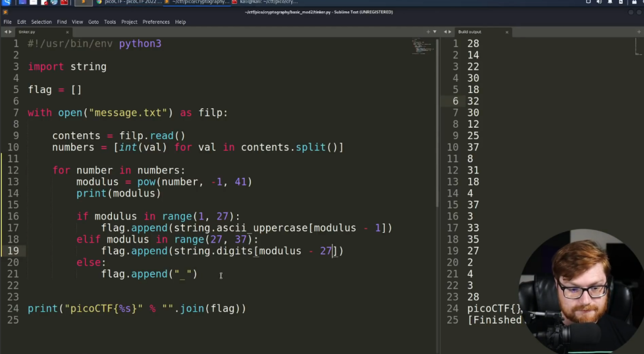Open the Selection menu
The height and width of the screenshot is (354, 644).
click(x=42, y=22)
